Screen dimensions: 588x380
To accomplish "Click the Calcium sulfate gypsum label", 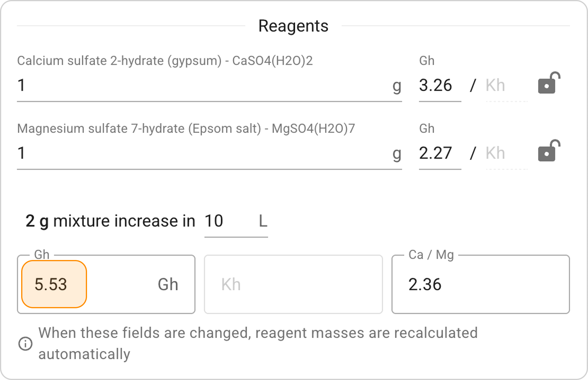I will point(165,61).
